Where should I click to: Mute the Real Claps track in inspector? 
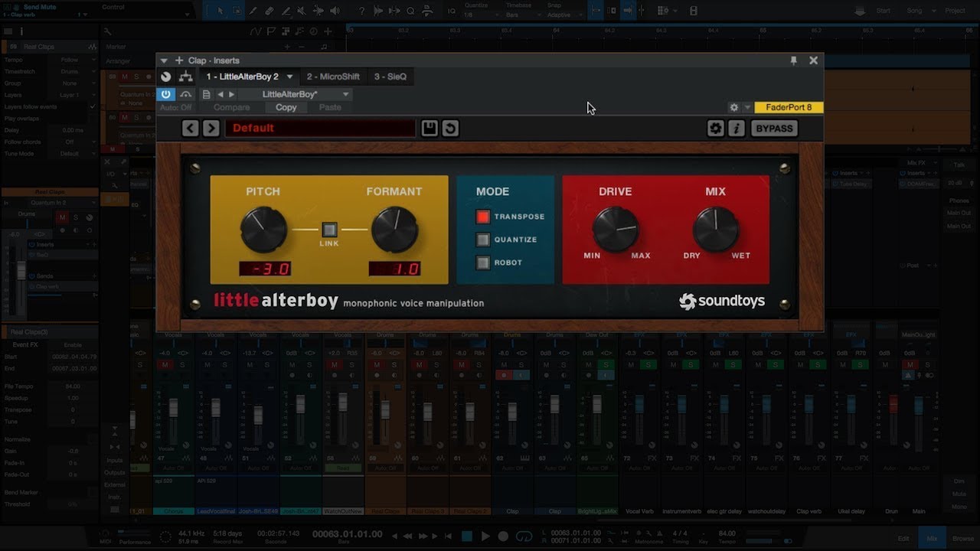63,217
